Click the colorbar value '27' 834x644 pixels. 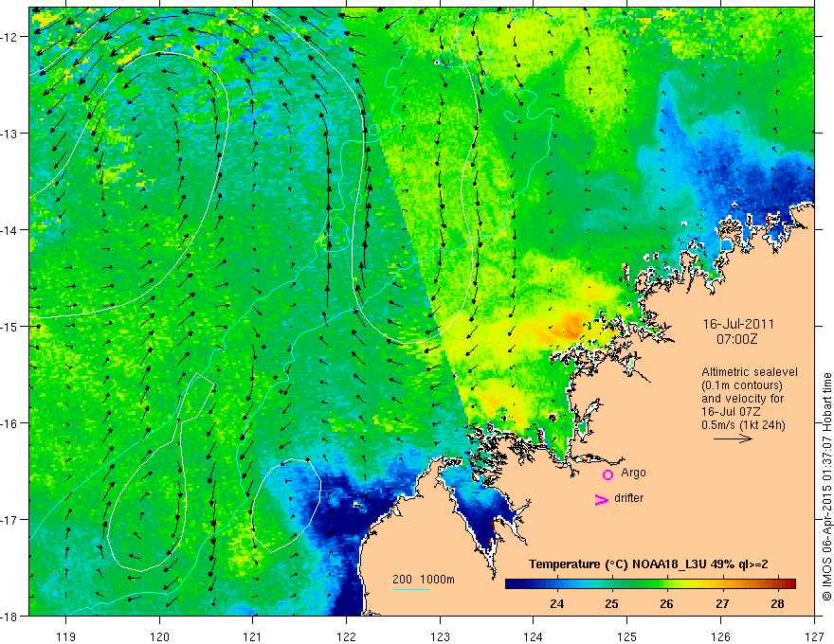[722, 603]
